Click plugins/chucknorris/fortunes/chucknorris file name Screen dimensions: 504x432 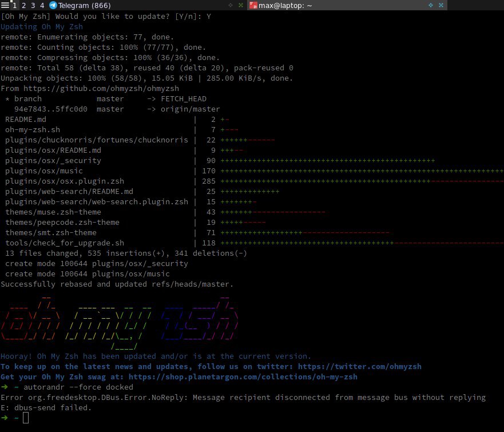97,140
